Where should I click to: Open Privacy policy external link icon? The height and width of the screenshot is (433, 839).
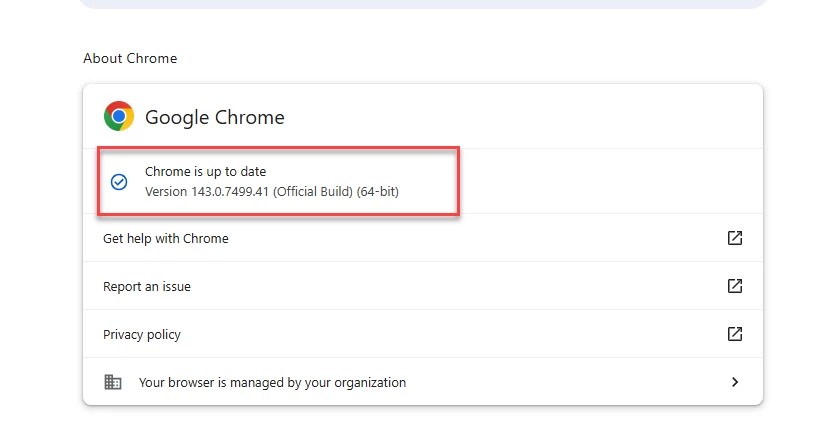point(735,334)
